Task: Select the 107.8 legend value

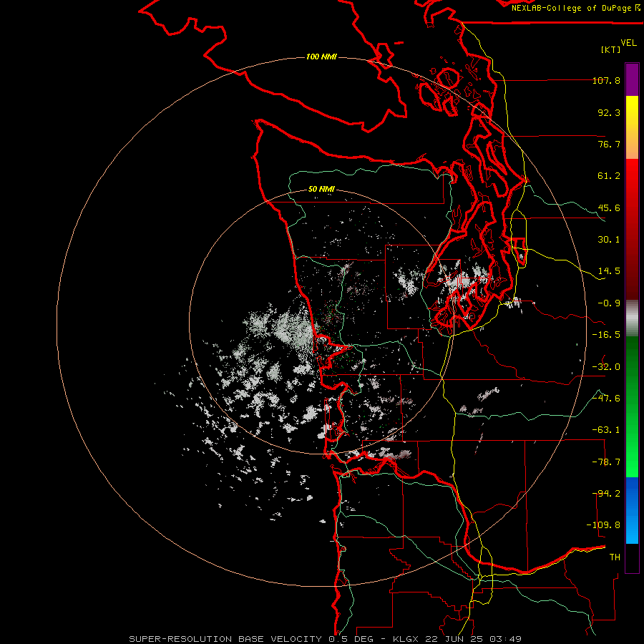Action: point(606,80)
